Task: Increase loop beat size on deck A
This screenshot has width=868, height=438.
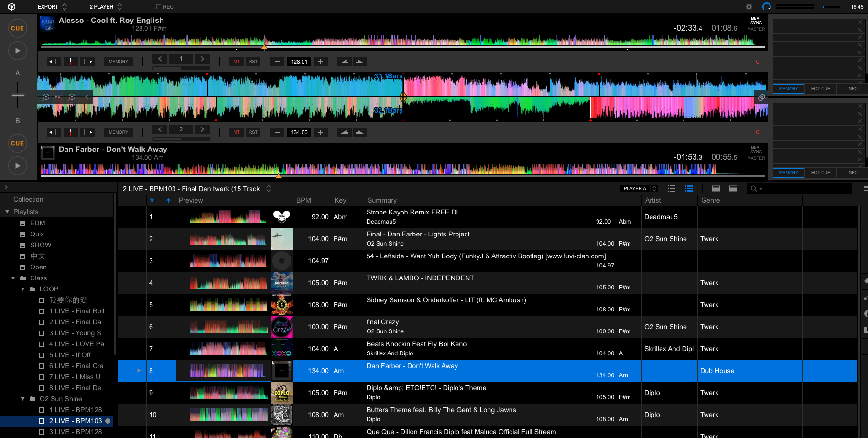Action: coord(203,59)
